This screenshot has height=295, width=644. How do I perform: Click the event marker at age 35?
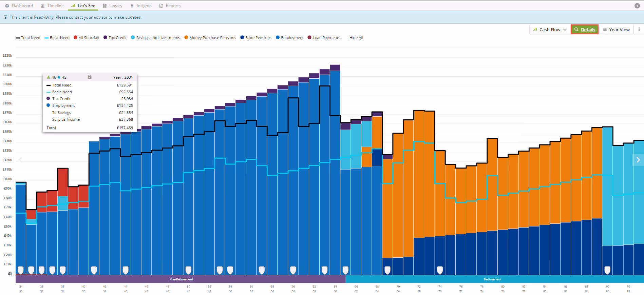click(31, 270)
